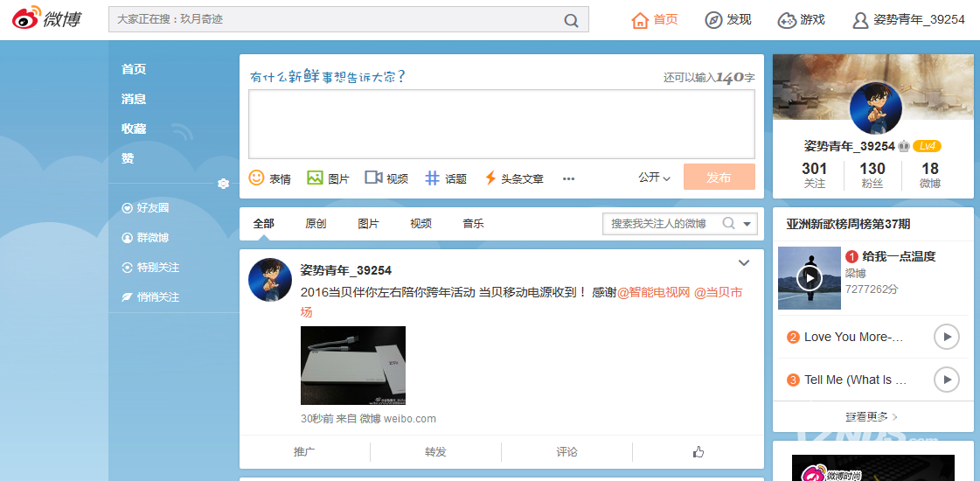Click 查看更多 in music chart
This screenshot has width=980, height=481.
click(872, 416)
